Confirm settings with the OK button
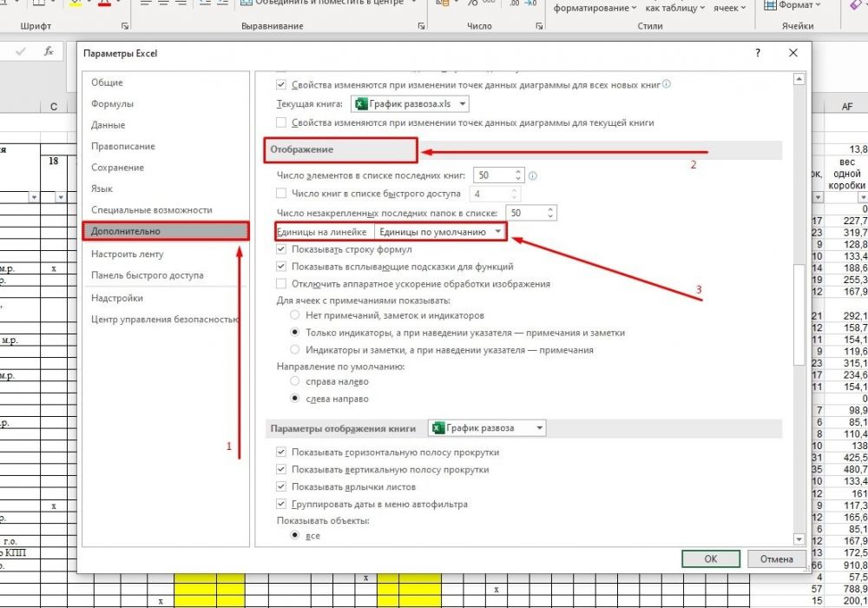The image size is (868, 608). tap(711, 558)
